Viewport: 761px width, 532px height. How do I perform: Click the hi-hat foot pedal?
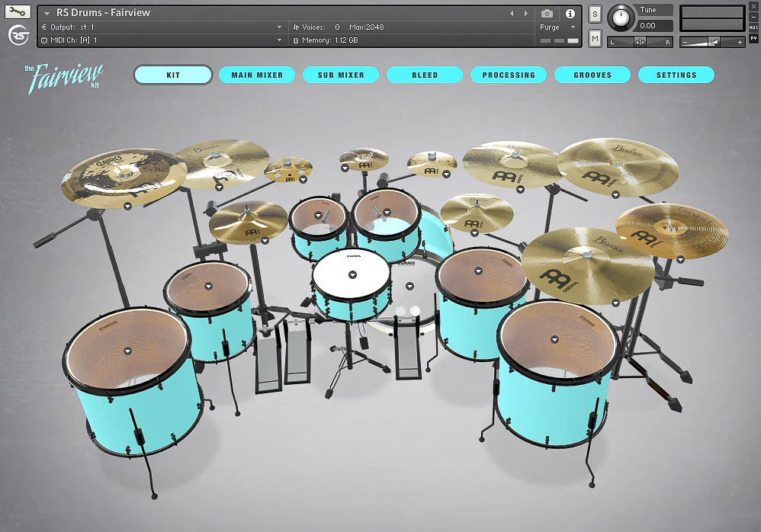268,359
